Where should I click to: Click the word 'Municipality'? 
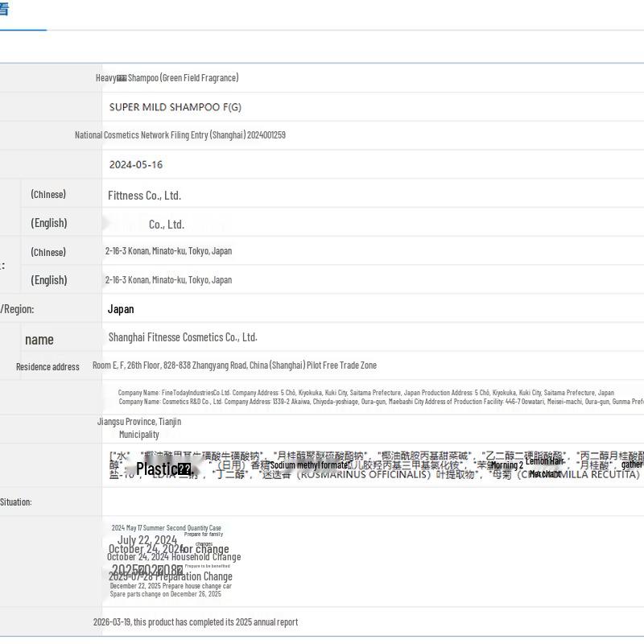click(138, 435)
